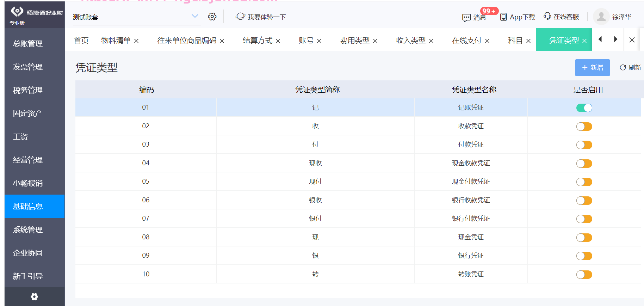
Task: Close the 收入类型 tab
Action: [431, 41]
